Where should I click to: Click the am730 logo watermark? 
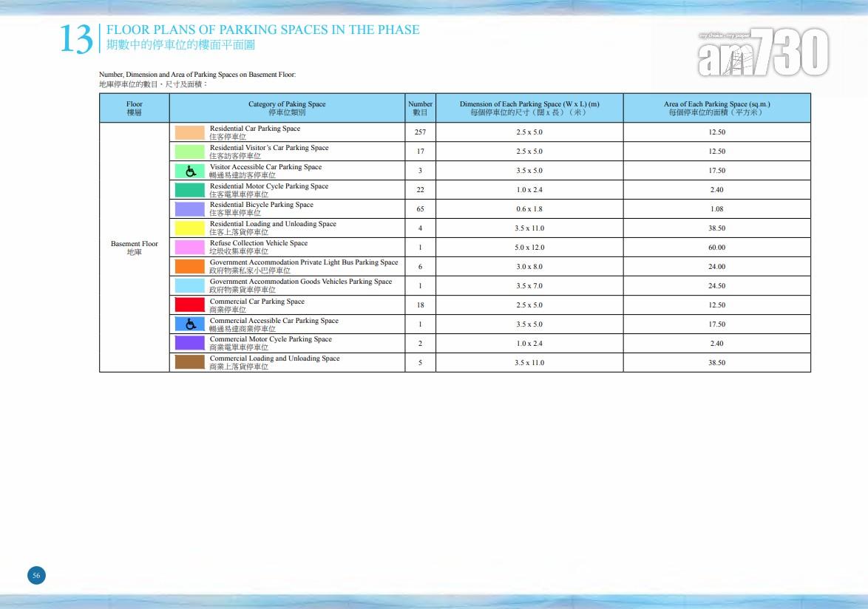point(762,53)
